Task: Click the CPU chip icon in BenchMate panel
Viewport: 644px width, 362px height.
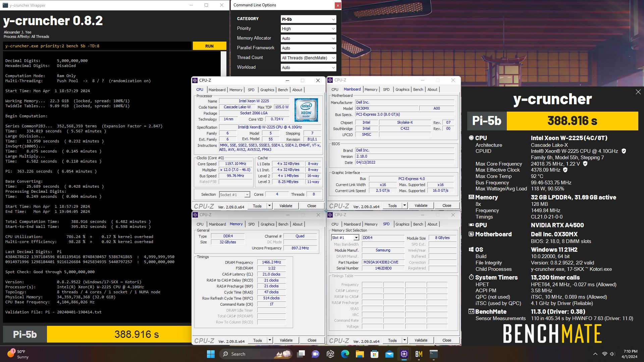Action: point(471,138)
